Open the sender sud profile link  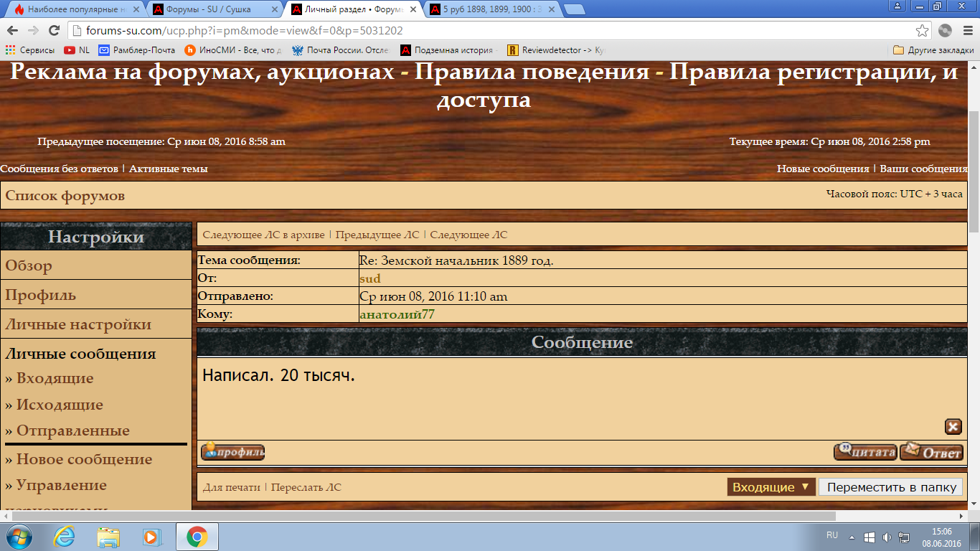(x=370, y=278)
